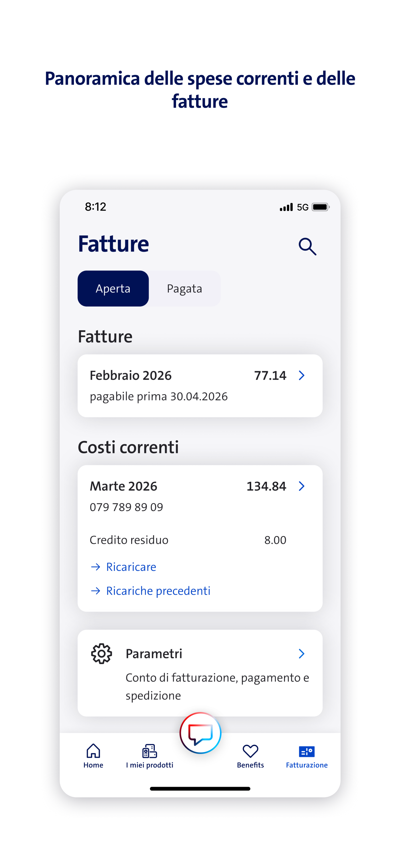400x868 pixels.
Task: Tap the arrow icon beside Ricaricare
Action: (x=96, y=567)
